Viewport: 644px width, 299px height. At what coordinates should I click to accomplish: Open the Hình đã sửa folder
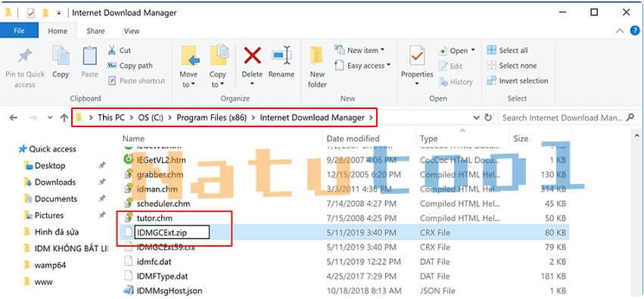pos(51,232)
